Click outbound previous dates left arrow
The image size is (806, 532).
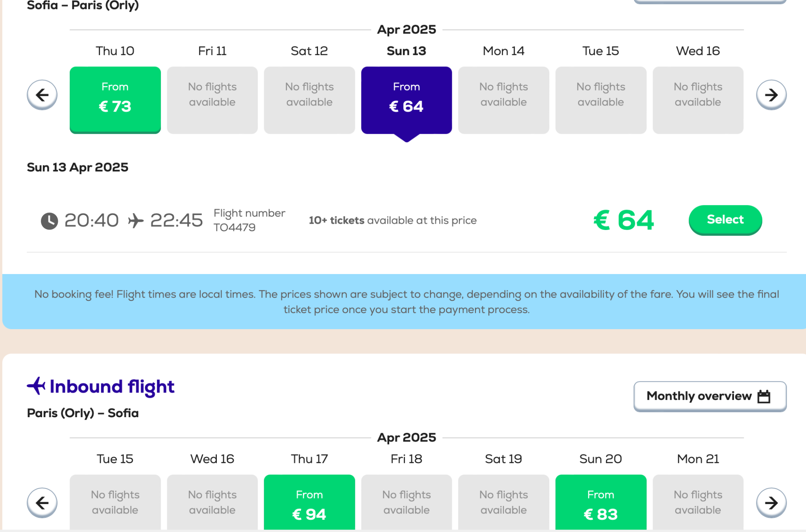point(42,95)
